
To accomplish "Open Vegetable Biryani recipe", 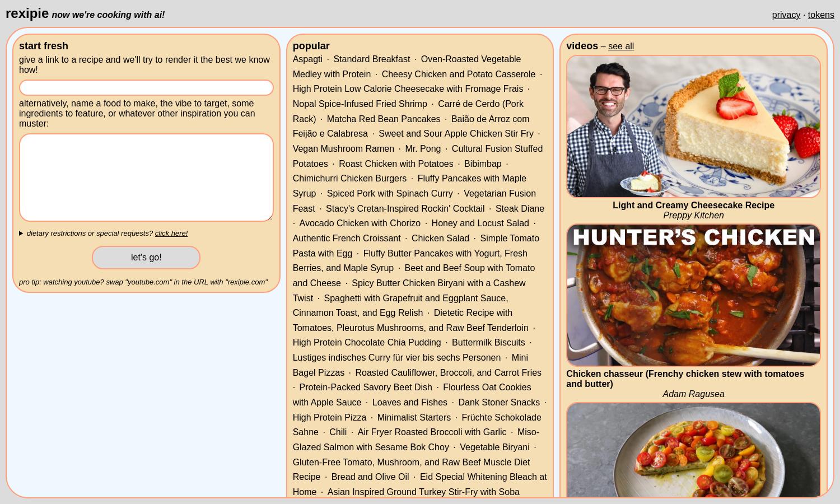I will pyautogui.click(x=494, y=447).
